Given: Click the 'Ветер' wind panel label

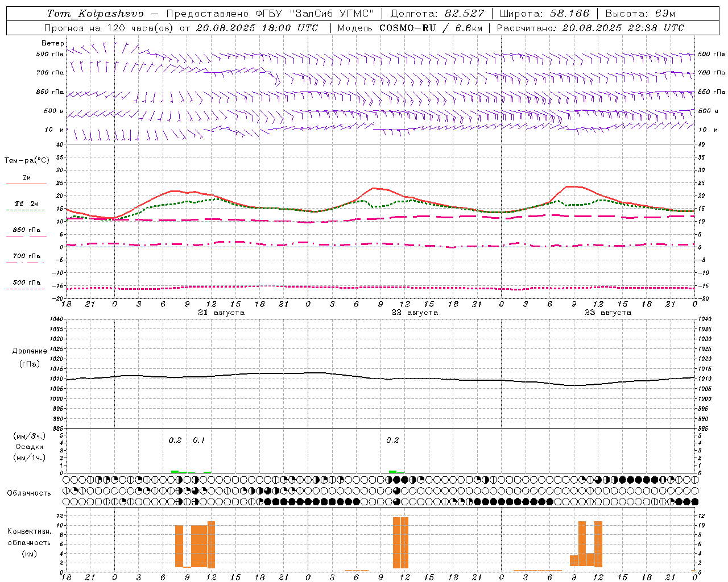Looking at the screenshot, I should click(x=52, y=43).
